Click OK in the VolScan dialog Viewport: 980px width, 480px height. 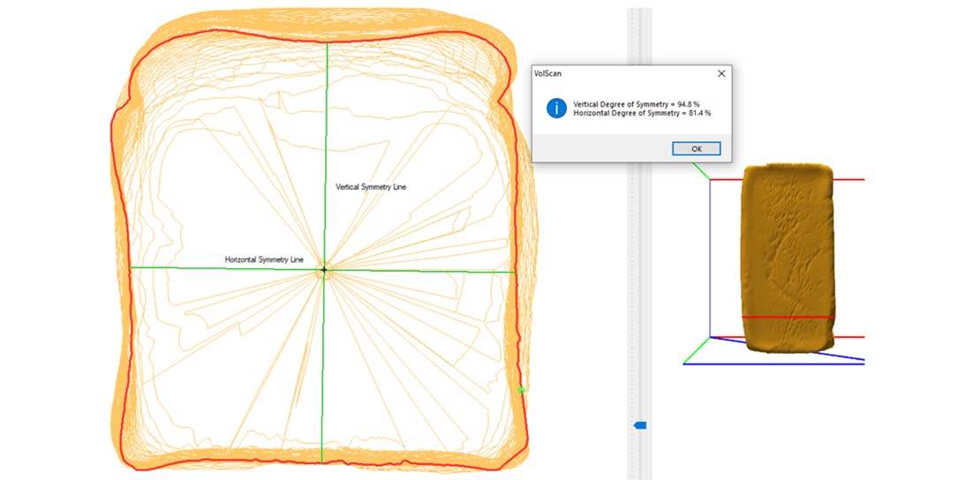pos(696,148)
